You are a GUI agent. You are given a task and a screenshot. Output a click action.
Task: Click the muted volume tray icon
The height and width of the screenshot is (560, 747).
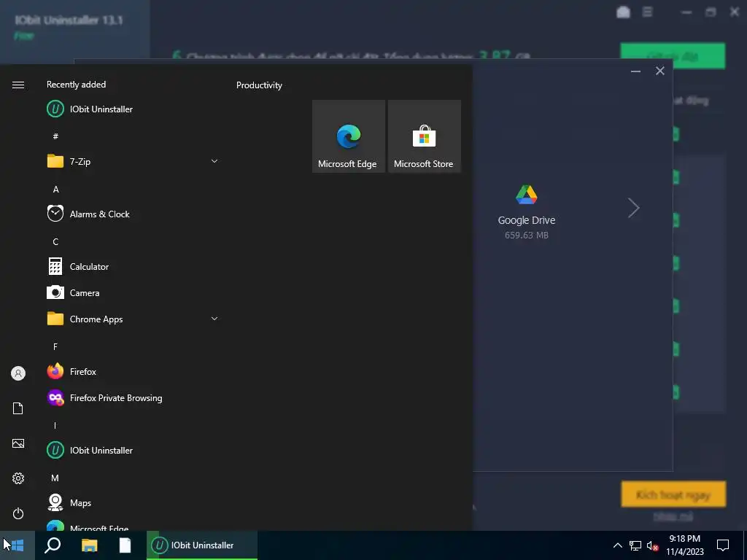653,545
